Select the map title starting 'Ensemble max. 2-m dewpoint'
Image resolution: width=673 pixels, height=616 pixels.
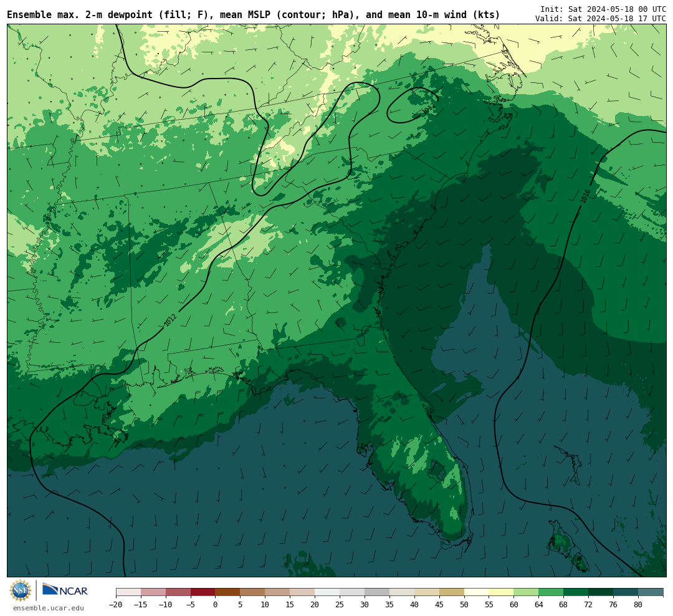253,14
